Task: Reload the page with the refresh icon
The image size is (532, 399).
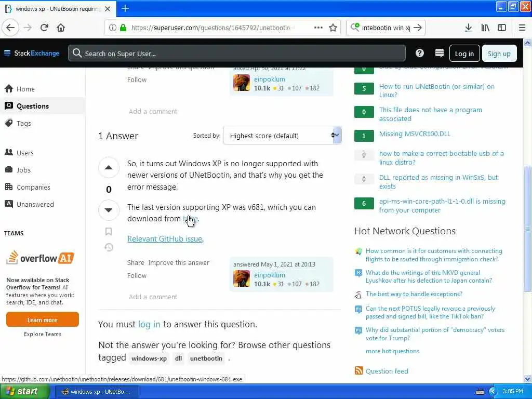Action: [x=44, y=28]
